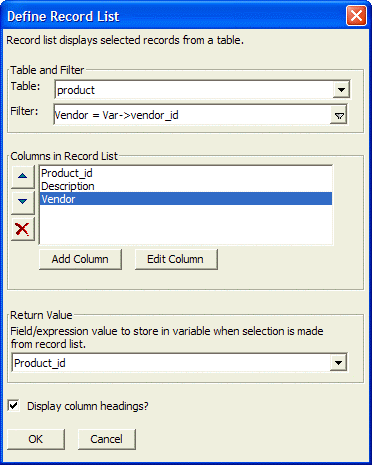This screenshot has width=372, height=465.
Task: Toggle Display column headings checkbox
Action: coord(14,406)
